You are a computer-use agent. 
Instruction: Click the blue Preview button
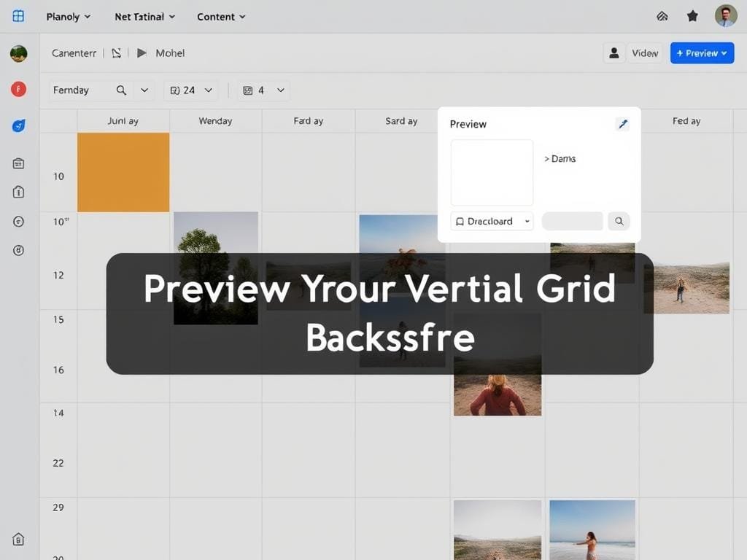[x=702, y=53]
